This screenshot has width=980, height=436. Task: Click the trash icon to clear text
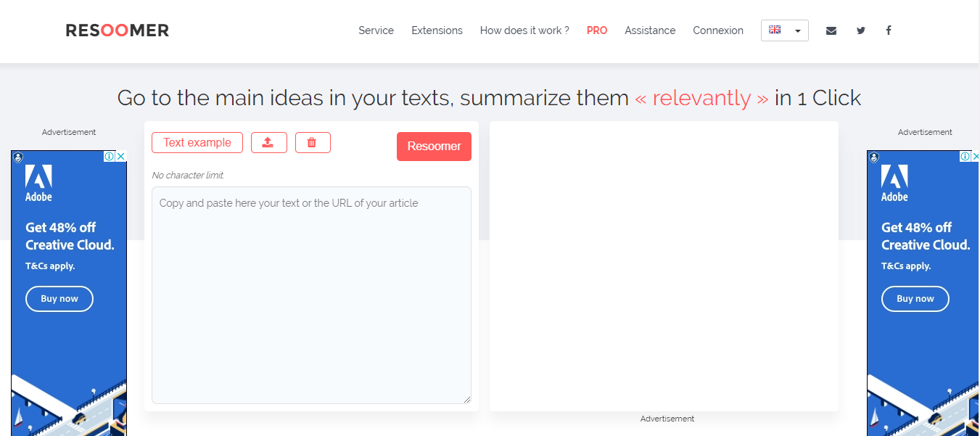313,142
